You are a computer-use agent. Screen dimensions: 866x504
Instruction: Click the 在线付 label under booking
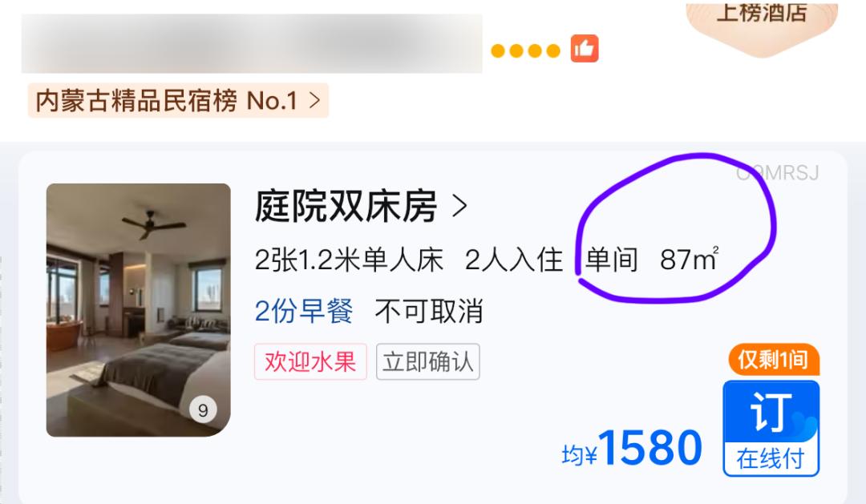coord(771,459)
